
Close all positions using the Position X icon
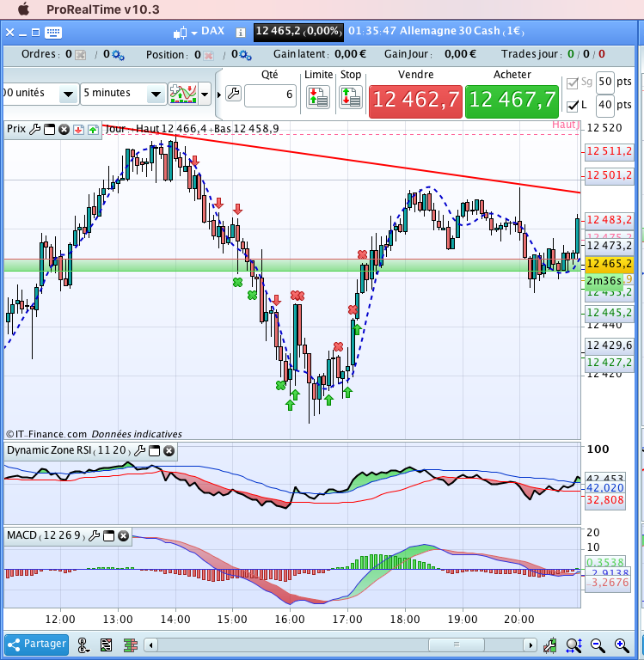tap(208, 56)
